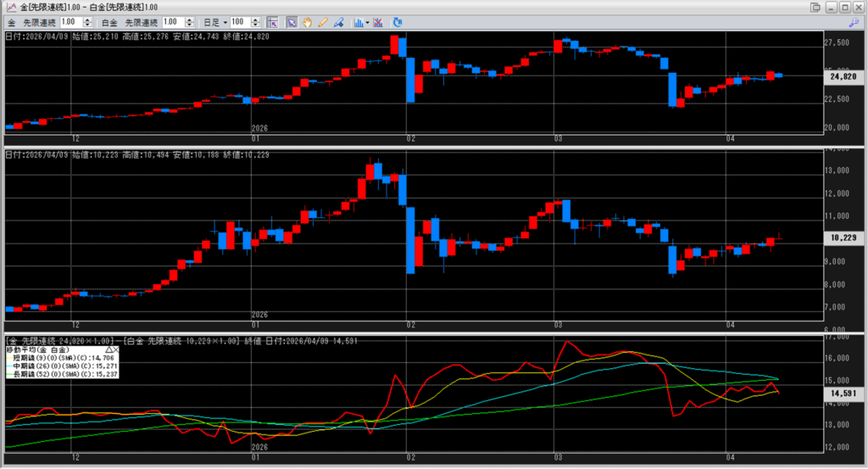Image resolution: width=868 pixels, height=469 pixels.
Task: Click the gold chart info line 終値:24,820
Action: click(x=247, y=36)
